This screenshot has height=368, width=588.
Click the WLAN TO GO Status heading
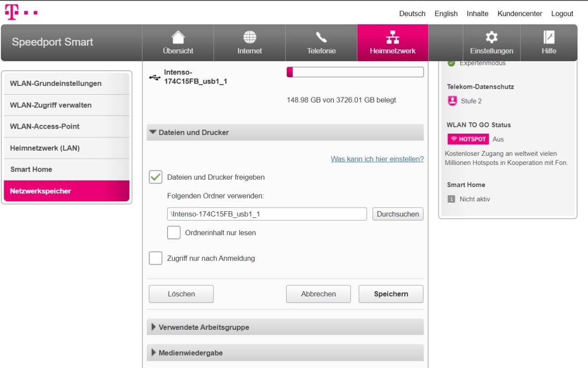click(x=479, y=125)
